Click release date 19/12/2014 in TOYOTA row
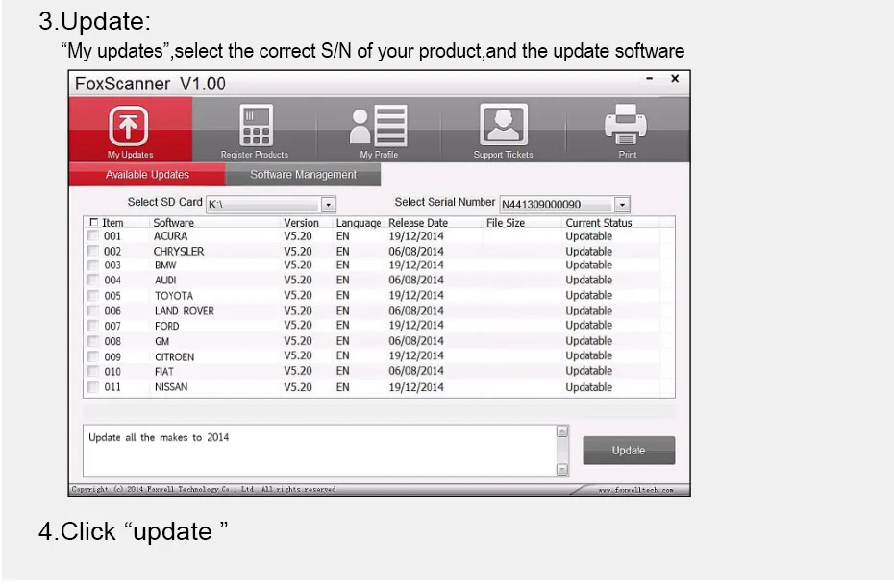 click(416, 295)
